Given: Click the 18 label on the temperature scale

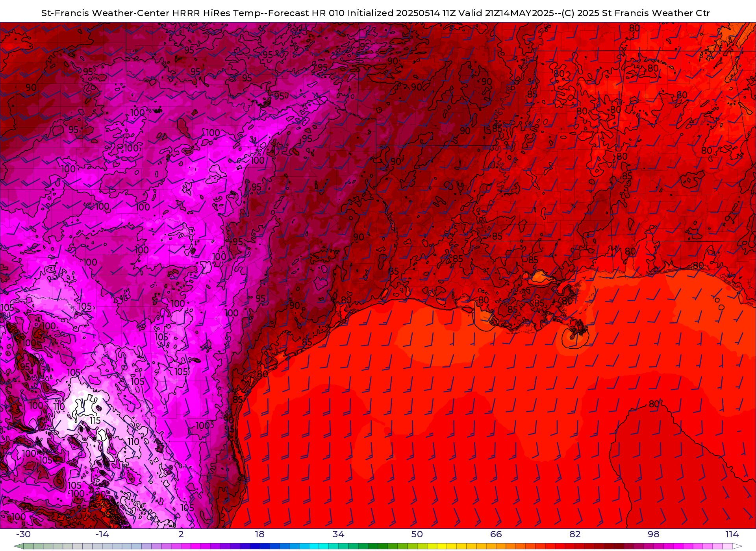Looking at the screenshot, I should [260, 534].
